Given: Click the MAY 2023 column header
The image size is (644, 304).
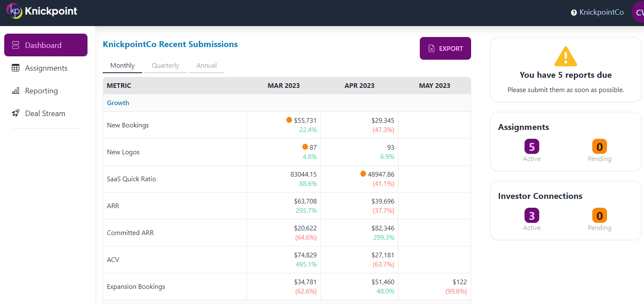Looking at the screenshot, I should tap(435, 85).
